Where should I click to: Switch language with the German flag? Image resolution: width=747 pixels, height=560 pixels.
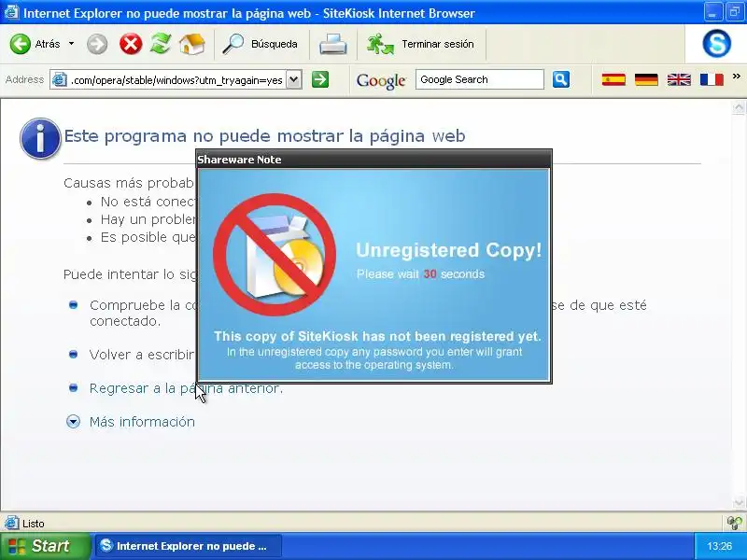coord(646,79)
